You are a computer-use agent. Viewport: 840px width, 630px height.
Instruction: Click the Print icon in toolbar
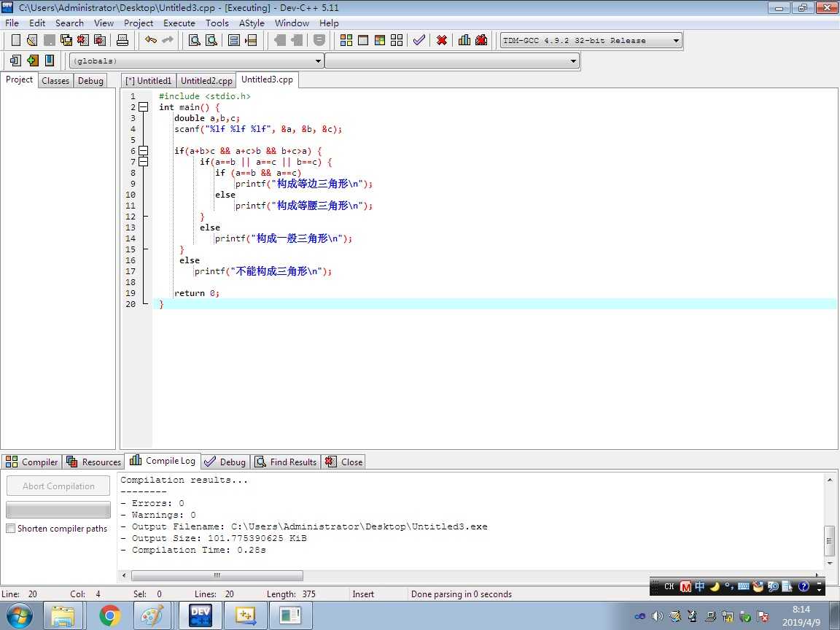pyautogui.click(x=122, y=40)
